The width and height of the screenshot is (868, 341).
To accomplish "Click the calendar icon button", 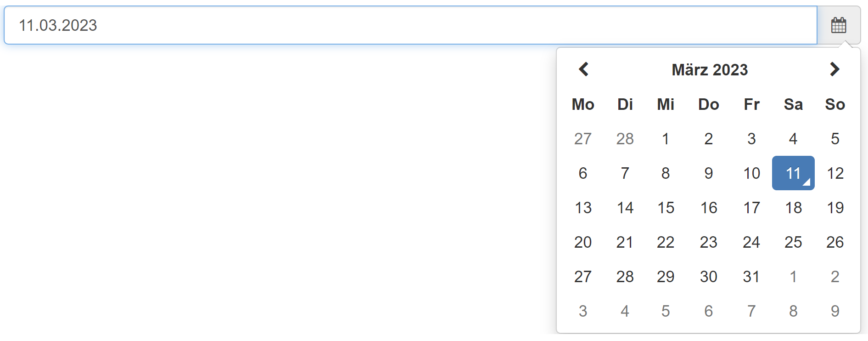I will pos(838,25).
